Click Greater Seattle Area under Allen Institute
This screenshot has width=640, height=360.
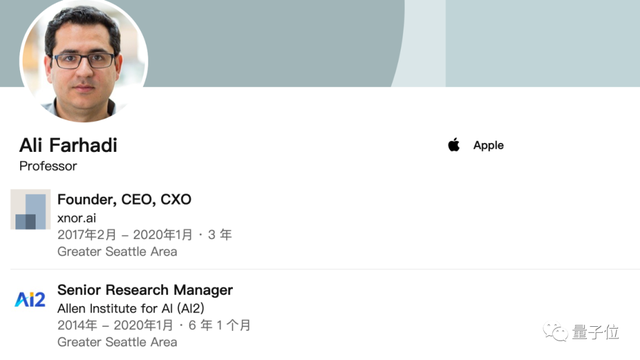(117, 342)
